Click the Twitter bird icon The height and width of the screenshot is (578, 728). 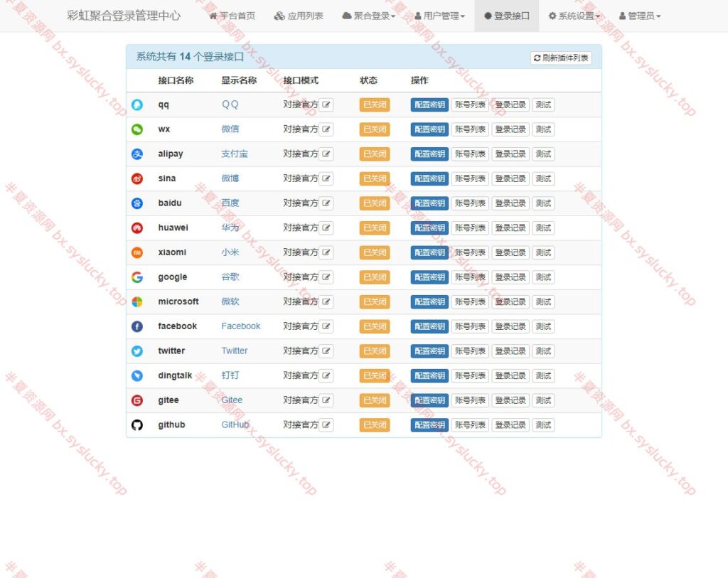point(137,351)
